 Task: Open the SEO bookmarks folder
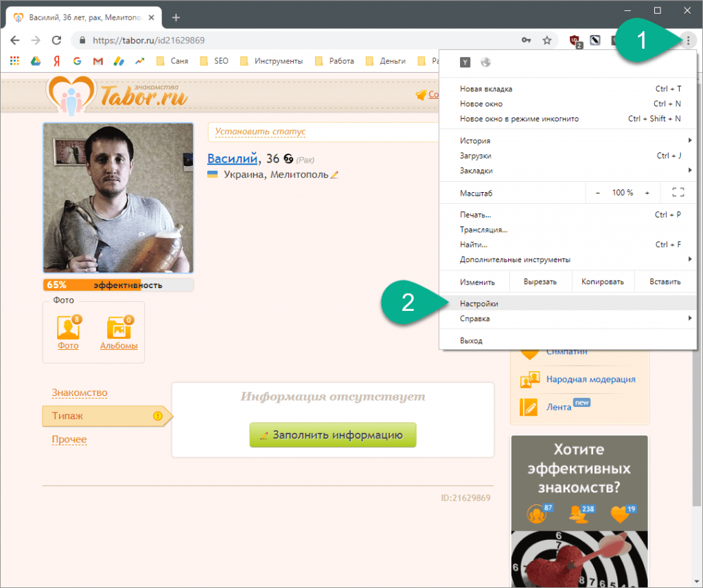[214, 61]
